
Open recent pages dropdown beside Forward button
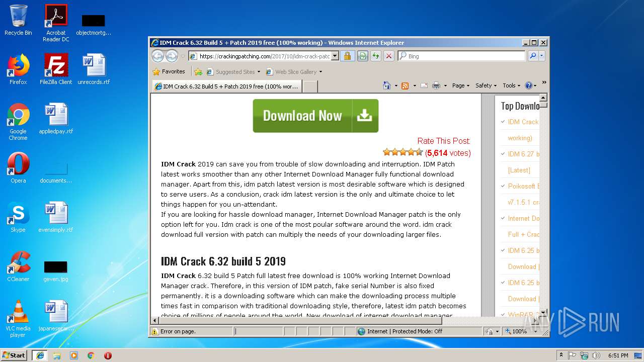tap(183, 56)
